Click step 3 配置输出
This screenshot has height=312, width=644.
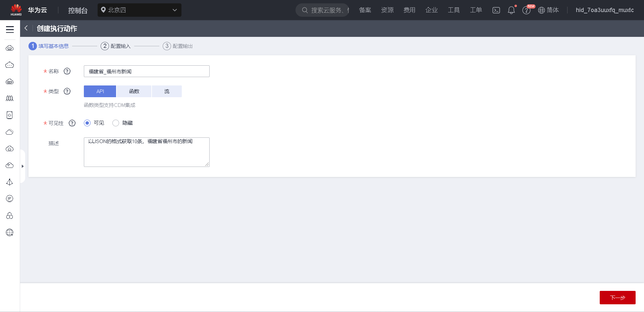(178, 46)
